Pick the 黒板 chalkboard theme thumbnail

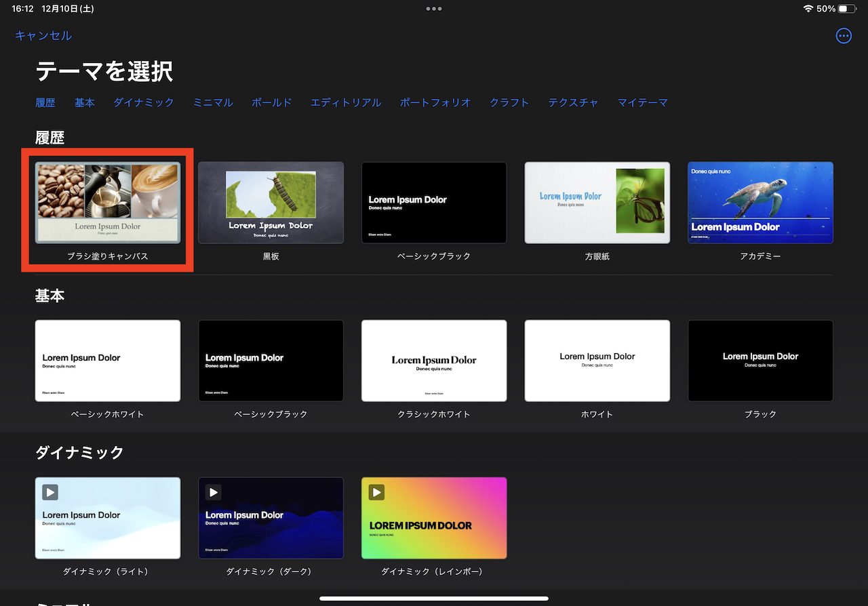pyautogui.click(x=271, y=203)
